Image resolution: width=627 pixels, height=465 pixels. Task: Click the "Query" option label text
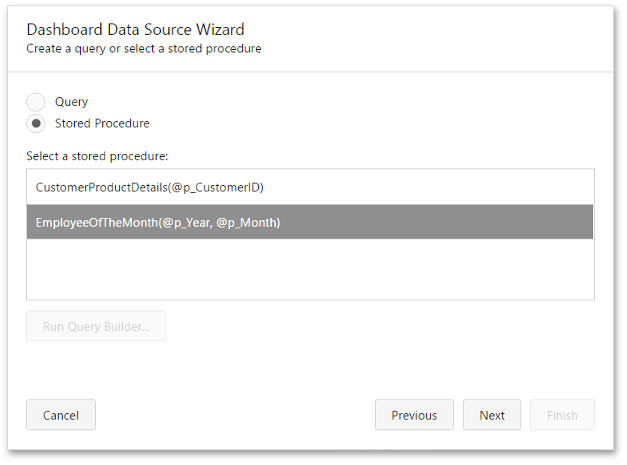click(71, 102)
